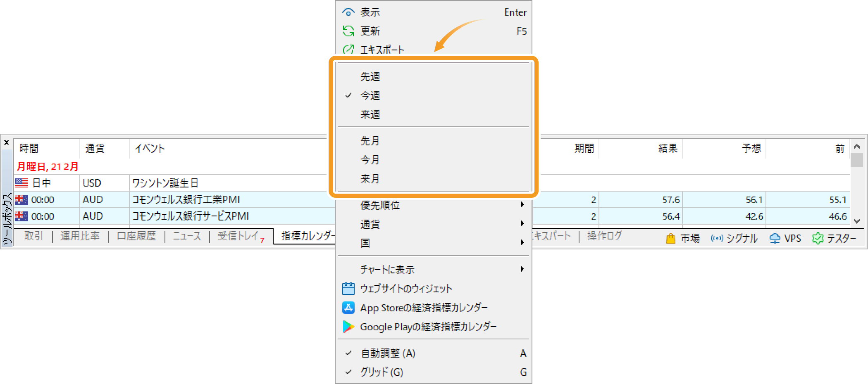Screen dimensions: 868x384
Task: Open the 操作ログ tab
Action: click(x=604, y=236)
